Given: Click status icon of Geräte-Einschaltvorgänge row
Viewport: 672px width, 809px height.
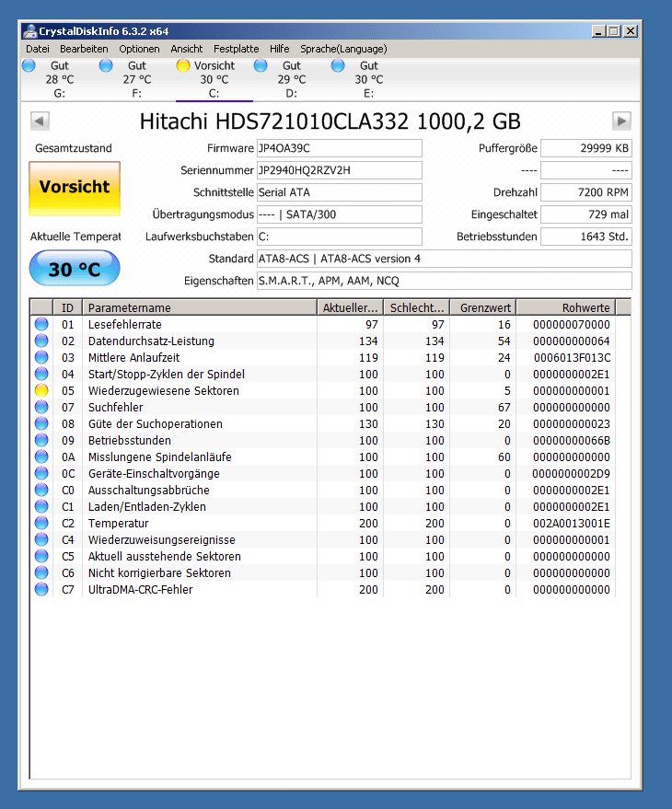Looking at the screenshot, I should (x=41, y=474).
